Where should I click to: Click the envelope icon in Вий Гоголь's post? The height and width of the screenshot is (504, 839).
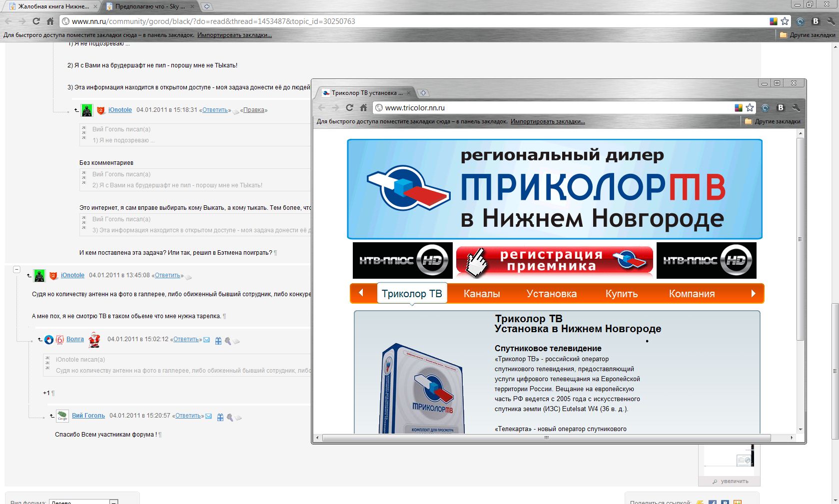[x=208, y=416]
